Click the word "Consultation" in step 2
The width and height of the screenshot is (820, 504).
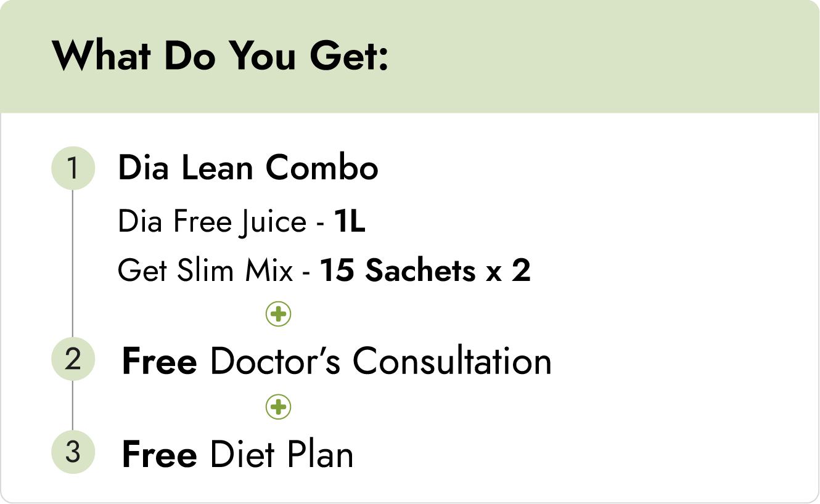(x=451, y=362)
